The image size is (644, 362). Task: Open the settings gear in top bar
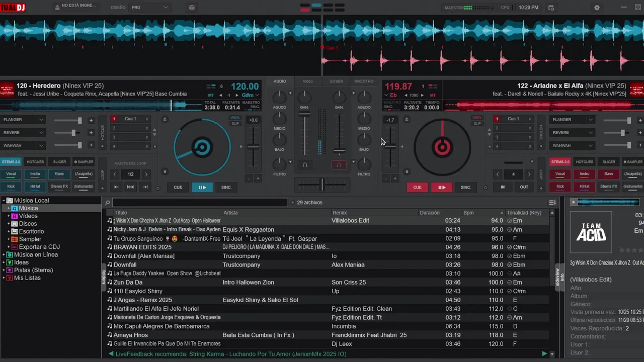pos(597,8)
